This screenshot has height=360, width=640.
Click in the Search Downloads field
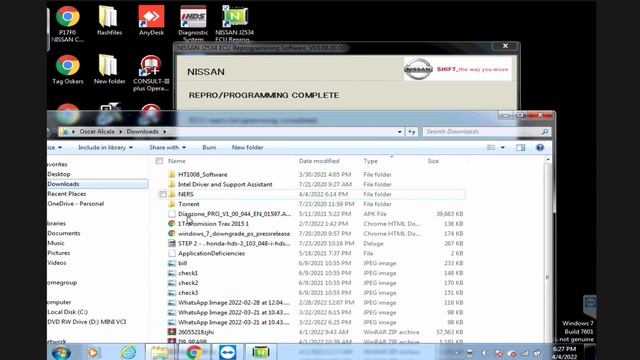(482, 131)
